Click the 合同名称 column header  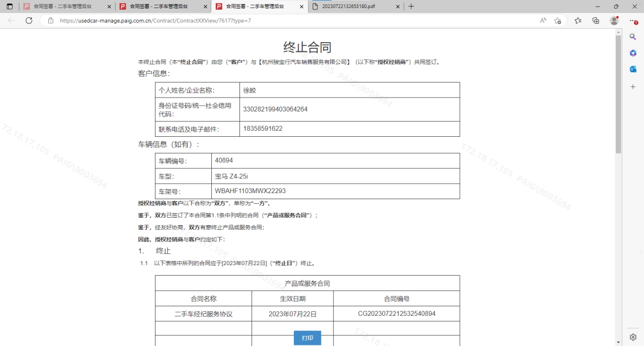[x=203, y=298]
